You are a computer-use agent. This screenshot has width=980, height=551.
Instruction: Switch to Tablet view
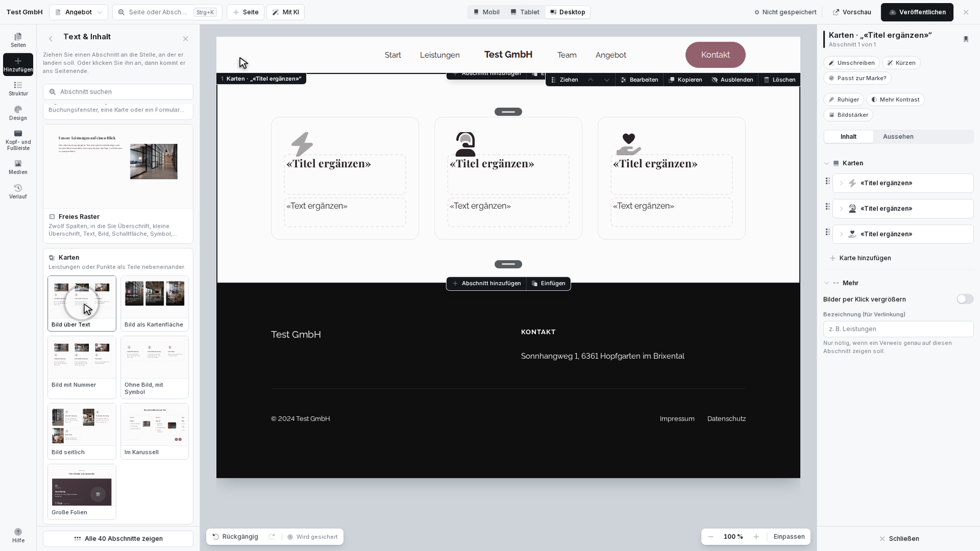(x=525, y=12)
